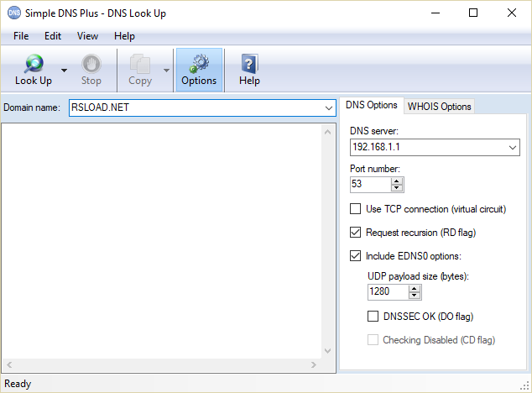The width and height of the screenshot is (532, 393).
Task: Click the Ready status bar text
Action: click(x=18, y=384)
